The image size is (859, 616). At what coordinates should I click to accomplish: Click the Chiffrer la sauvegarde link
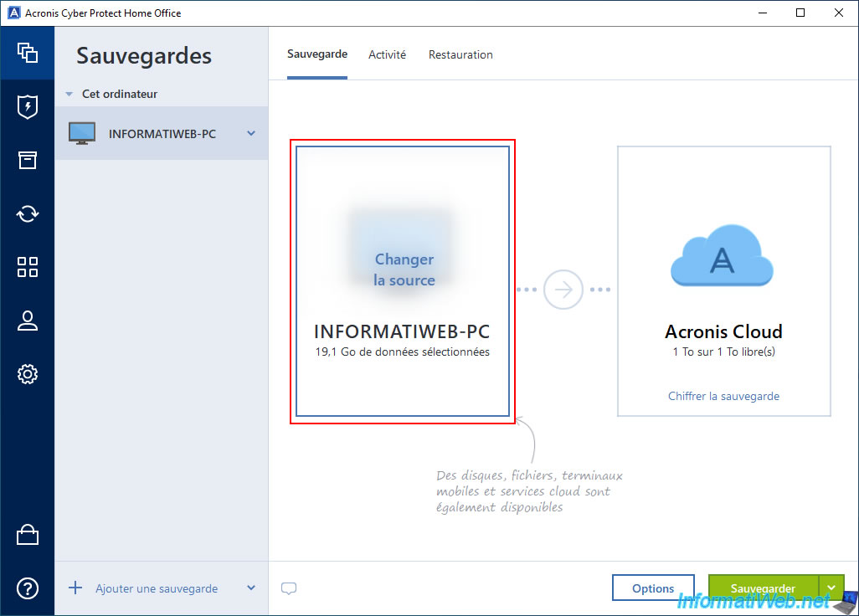(723, 396)
